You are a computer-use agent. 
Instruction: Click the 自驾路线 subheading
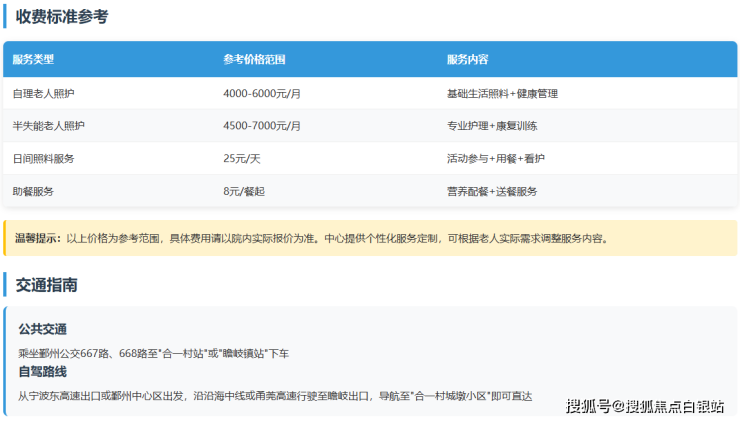point(42,372)
